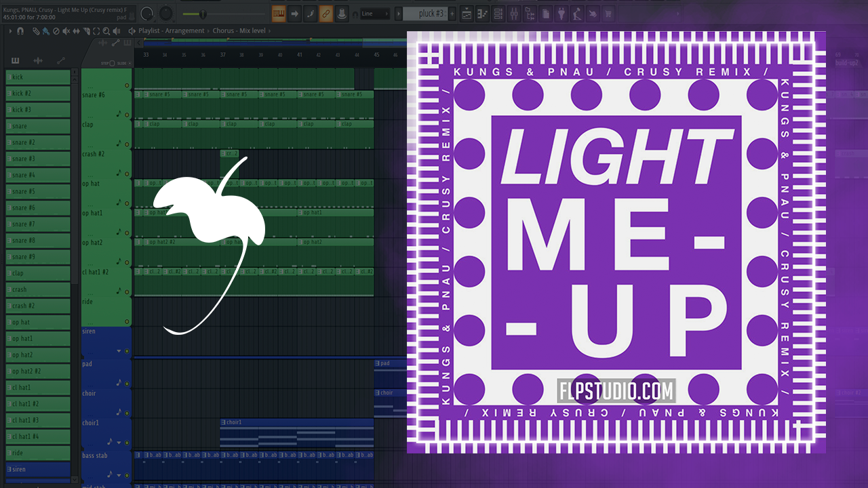868x488 pixels.
Task: Click the magnet snap icon in playlist
Action: 20,31
